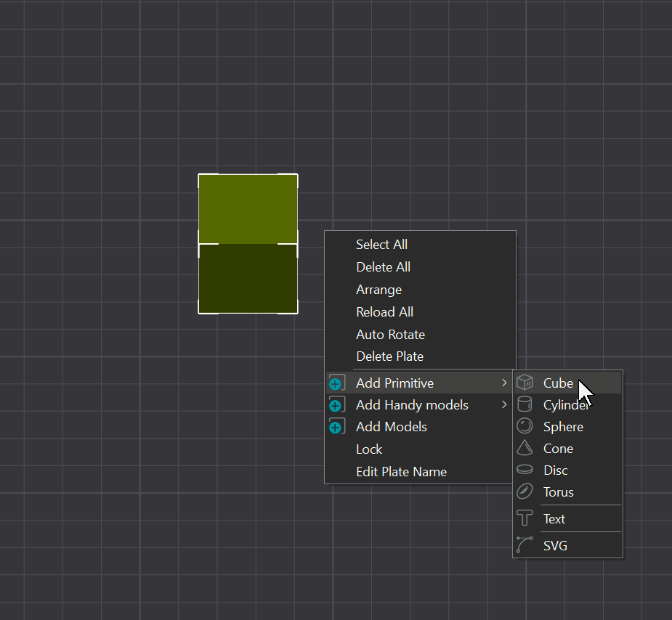Viewport: 672px width, 620px height.
Task: Add a Cube primitive
Action: point(568,383)
